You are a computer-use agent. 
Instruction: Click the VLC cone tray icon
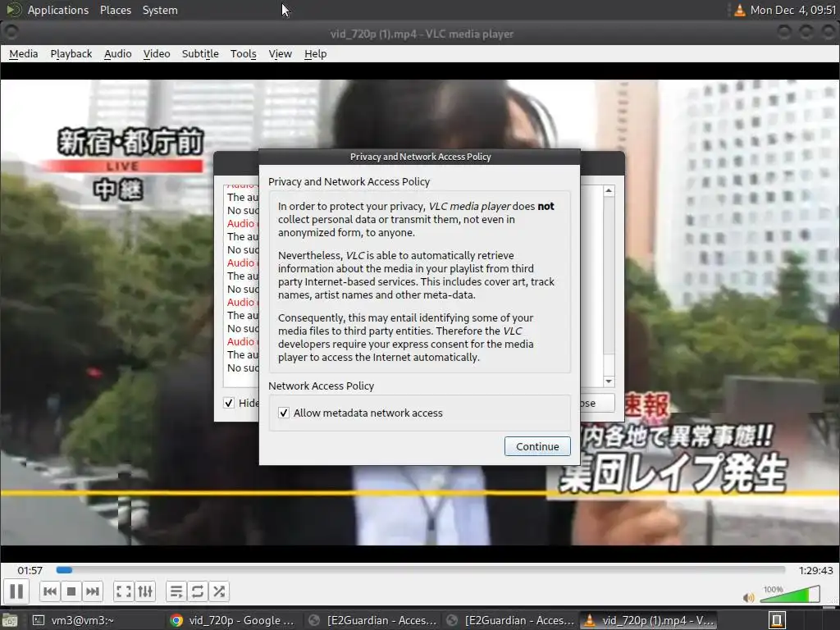tap(739, 10)
